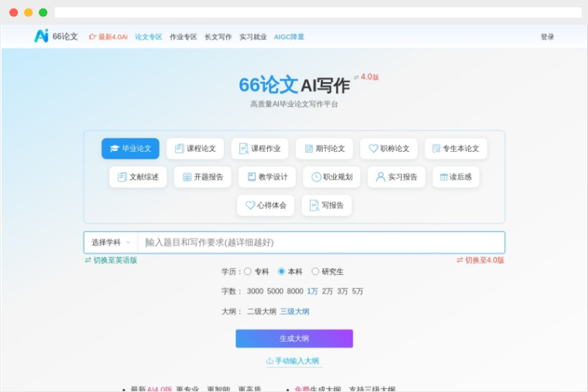Image resolution: width=588 pixels, height=392 pixels.
Task: Select the 写报告 file icon
Action: click(315, 205)
